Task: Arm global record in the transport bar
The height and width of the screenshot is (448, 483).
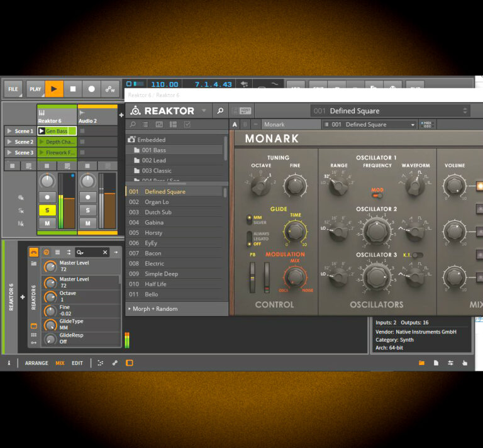Action: [91, 89]
